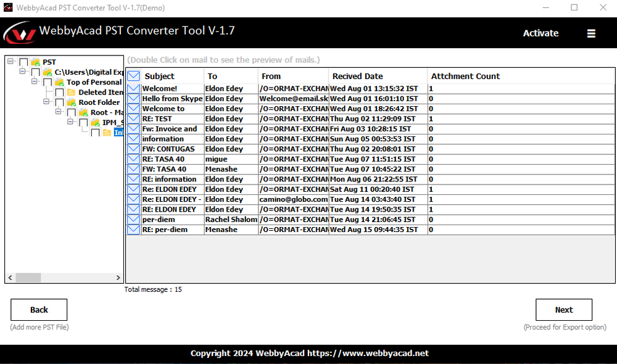Click the Root Folder icon in the tree

pos(72,102)
